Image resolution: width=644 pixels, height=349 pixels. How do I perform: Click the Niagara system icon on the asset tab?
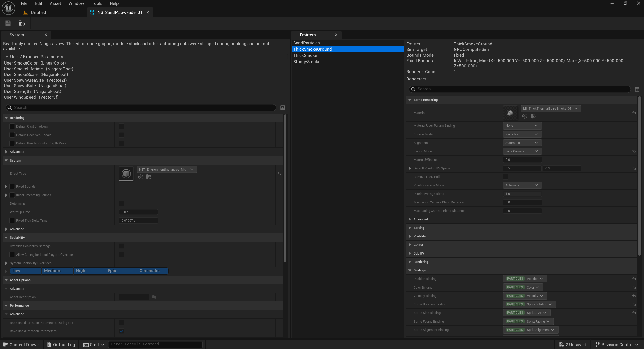(92, 12)
